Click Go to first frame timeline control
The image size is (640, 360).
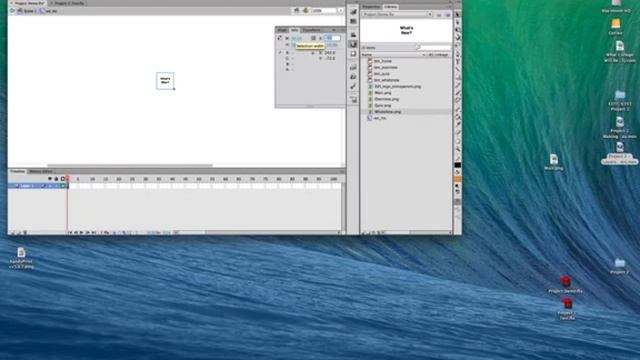pyautogui.click(x=70, y=233)
